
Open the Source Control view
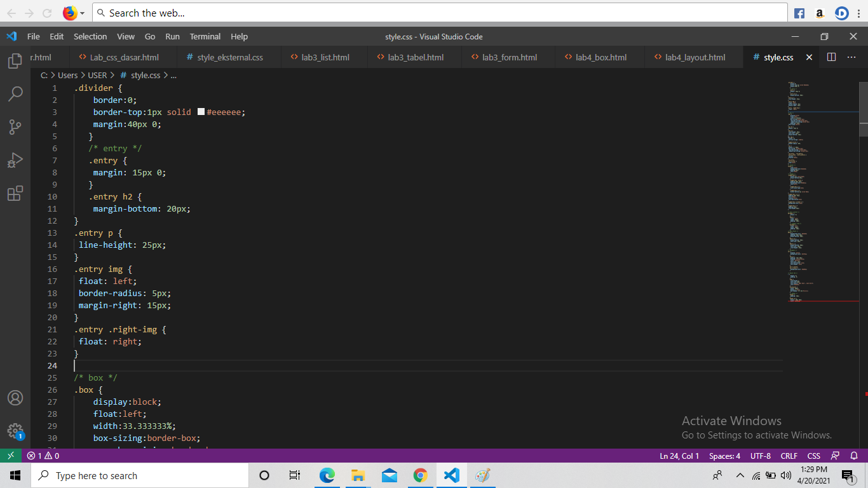pyautogui.click(x=15, y=127)
